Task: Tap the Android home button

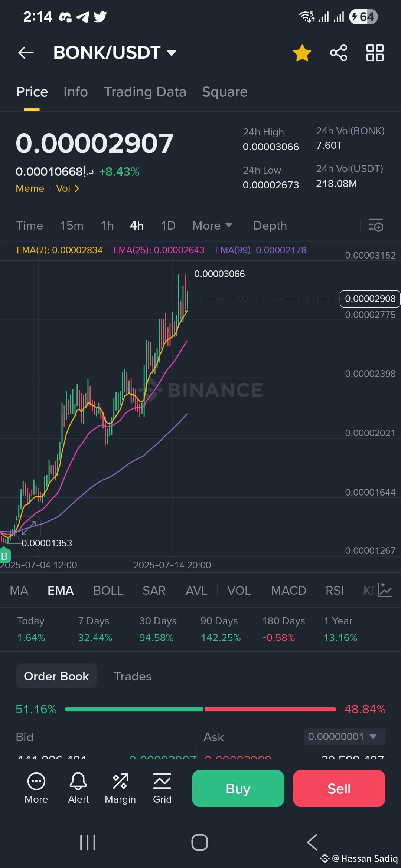Action: tap(200, 842)
